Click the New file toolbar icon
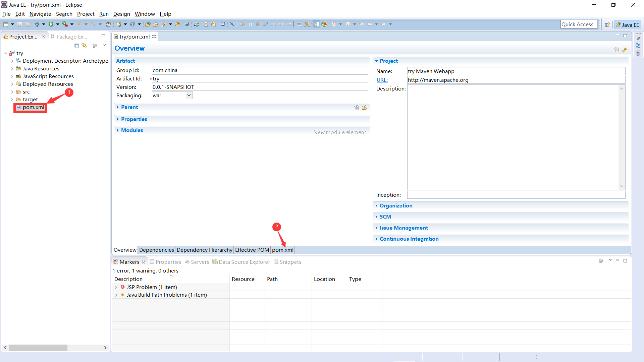The image size is (644, 362). (6, 24)
